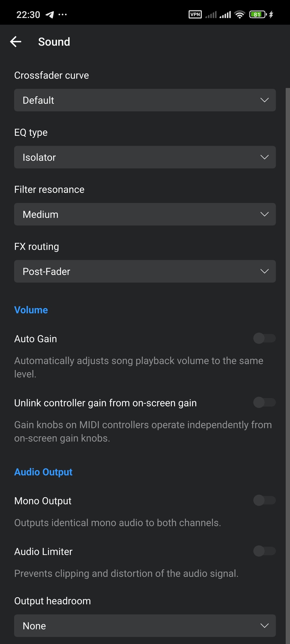
Task: Tap the VPN status icon
Action: coord(195,14)
